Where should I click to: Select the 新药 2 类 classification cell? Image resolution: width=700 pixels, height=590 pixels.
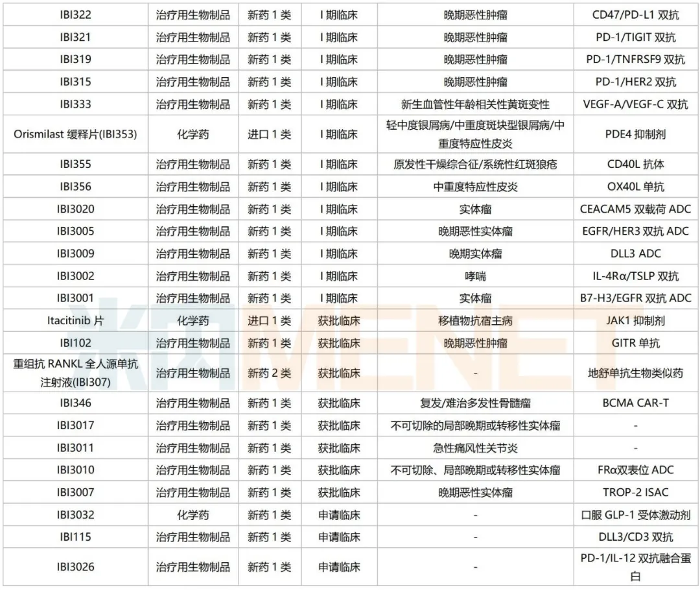click(x=269, y=373)
